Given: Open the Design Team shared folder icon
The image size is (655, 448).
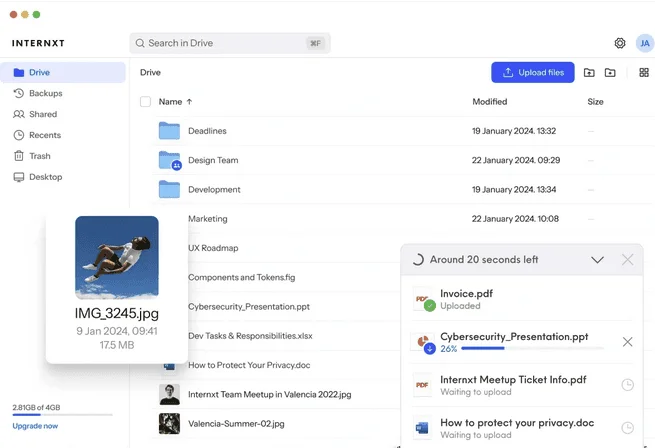Looking at the screenshot, I should coord(170,160).
